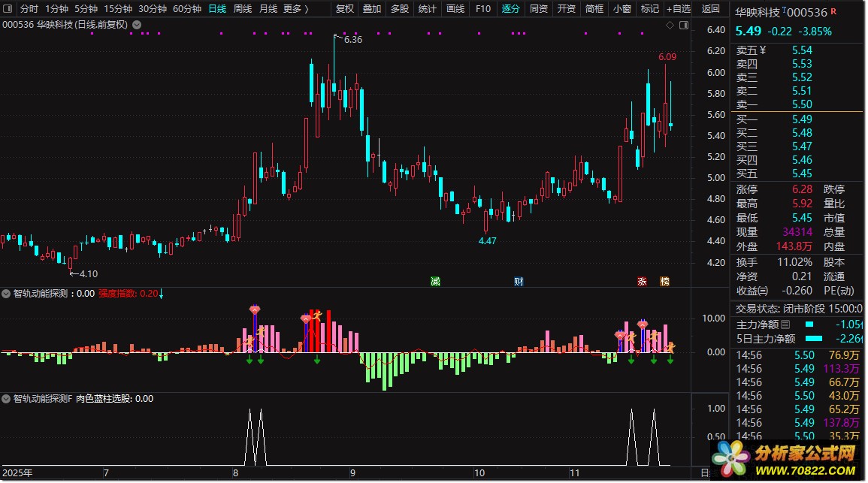Click the list icon beside 主力净额

click(x=785, y=325)
